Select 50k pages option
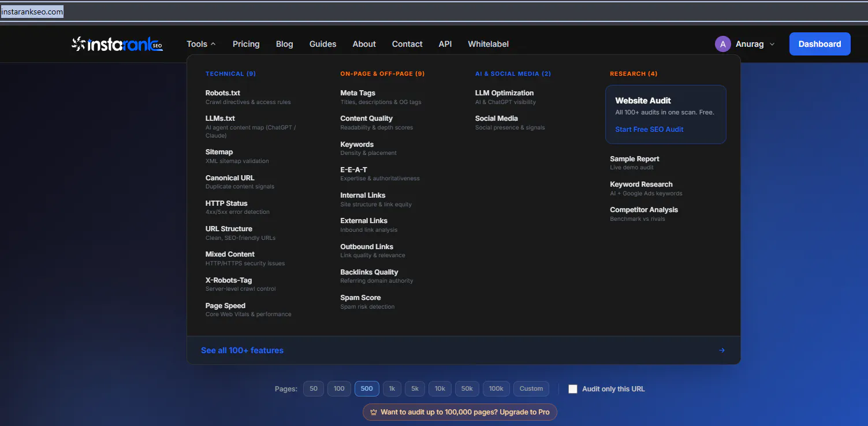 (x=467, y=388)
